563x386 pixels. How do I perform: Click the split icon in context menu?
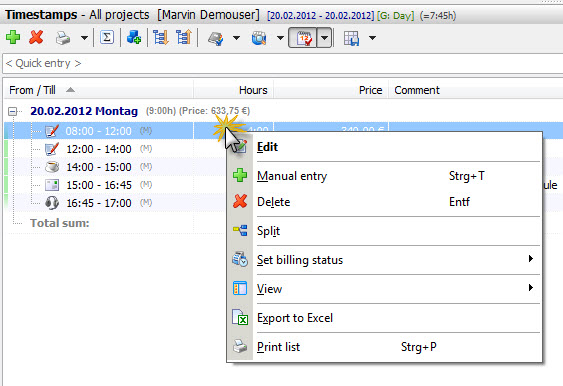pos(240,230)
